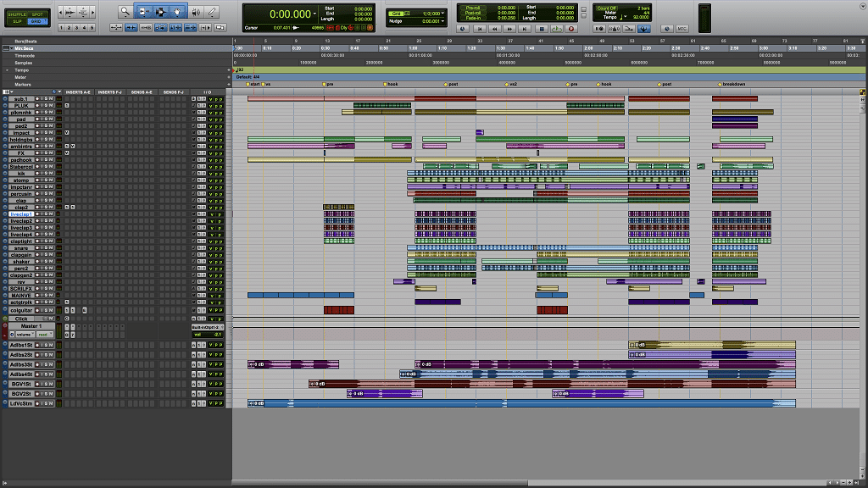Select the LdVcStm track name
Image resolution: width=868 pixels, height=488 pixels.
coord(21,403)
